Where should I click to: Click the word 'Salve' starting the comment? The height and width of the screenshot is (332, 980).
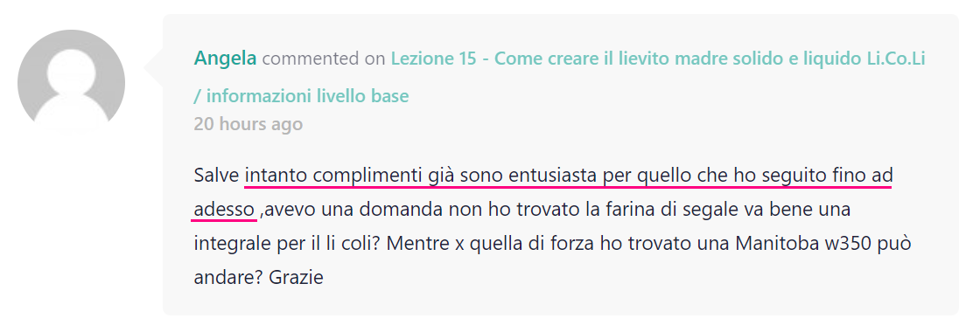point(217,176)
